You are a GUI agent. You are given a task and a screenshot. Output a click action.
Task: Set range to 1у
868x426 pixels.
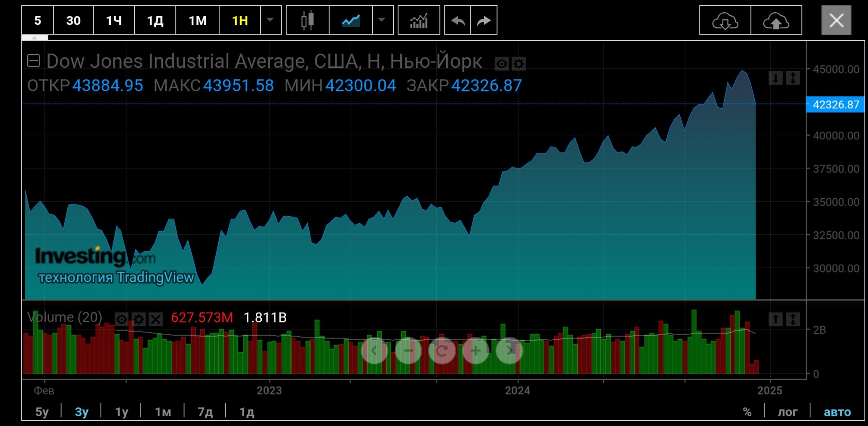pos(122,412)
